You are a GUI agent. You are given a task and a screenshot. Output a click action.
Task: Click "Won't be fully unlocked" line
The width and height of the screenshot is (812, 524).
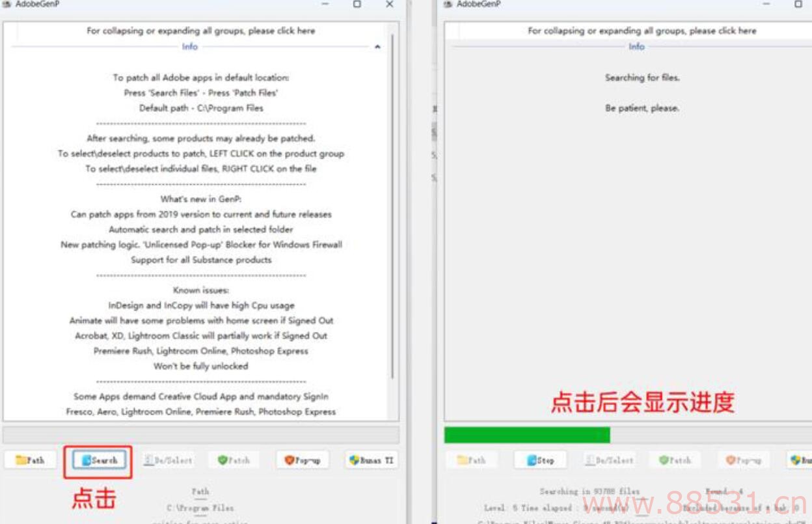201,366
